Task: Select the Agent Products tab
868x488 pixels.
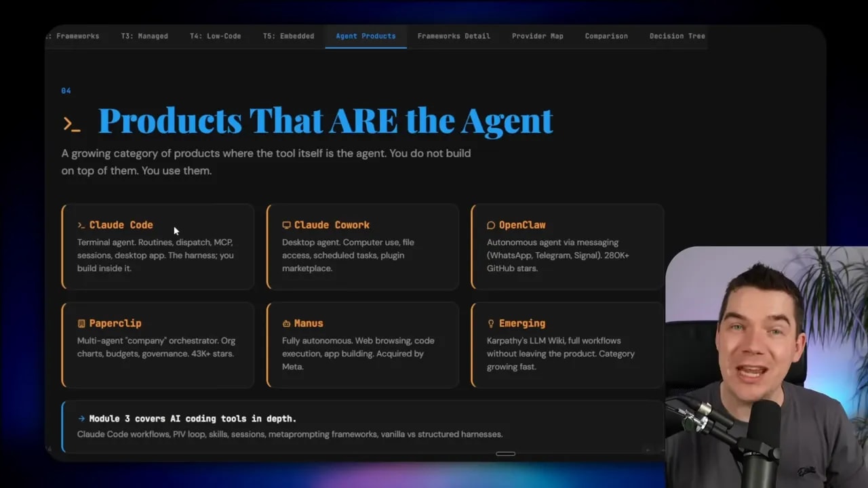Action: pos(366,36)
